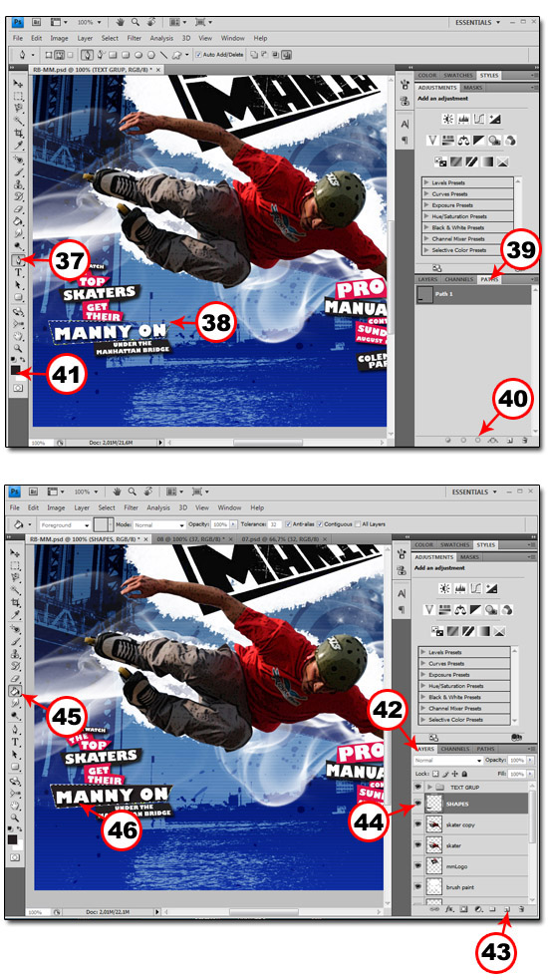548x980 pixels.
Task: Select the Rectangle shape in the pen options bar
Action: (114, 55)
